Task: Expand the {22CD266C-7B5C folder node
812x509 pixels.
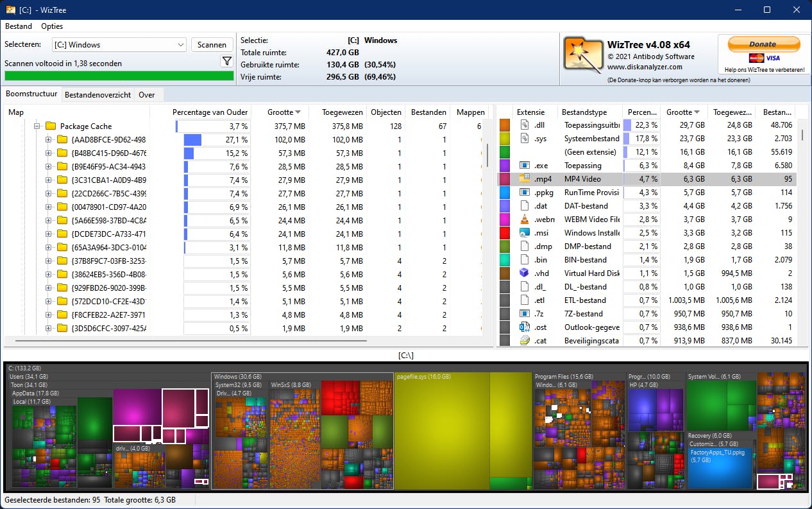Action: tap(49, 194)
